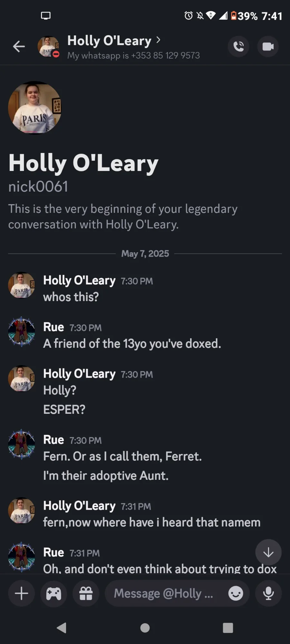Tap the "whos this?" message text

click(x=71, y=297)
